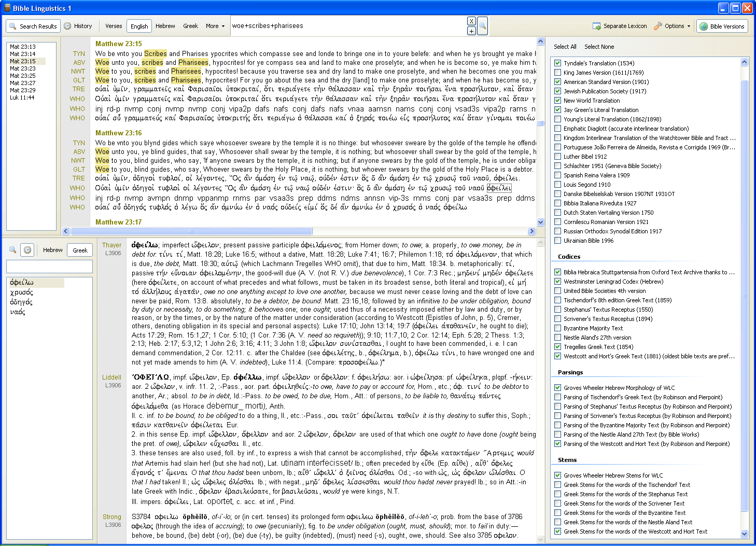Image resolution: width=756 pixels, height=546 pixels.
Task: Click the plus button beside the query field
Action: (471, 31)
